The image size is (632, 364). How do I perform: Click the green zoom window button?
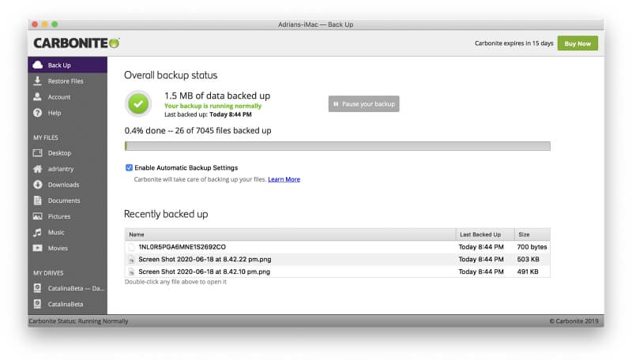pyautogui.click(x=55, y=24)
